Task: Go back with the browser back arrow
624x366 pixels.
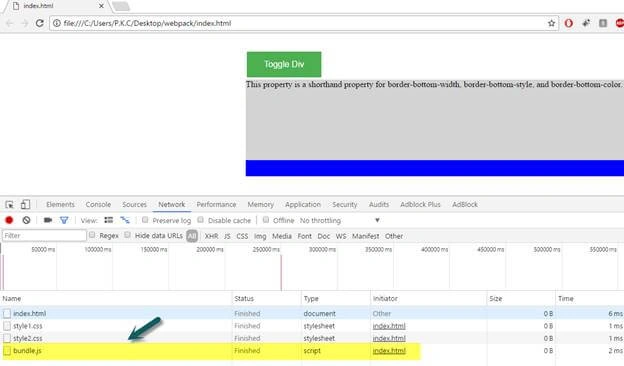Action: pos(10,23)
